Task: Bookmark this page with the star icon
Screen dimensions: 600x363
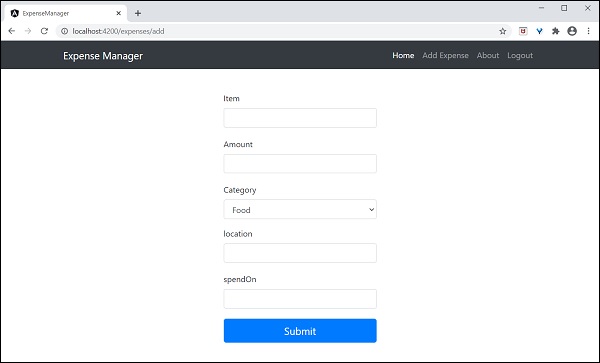Action: coord(502,31)
